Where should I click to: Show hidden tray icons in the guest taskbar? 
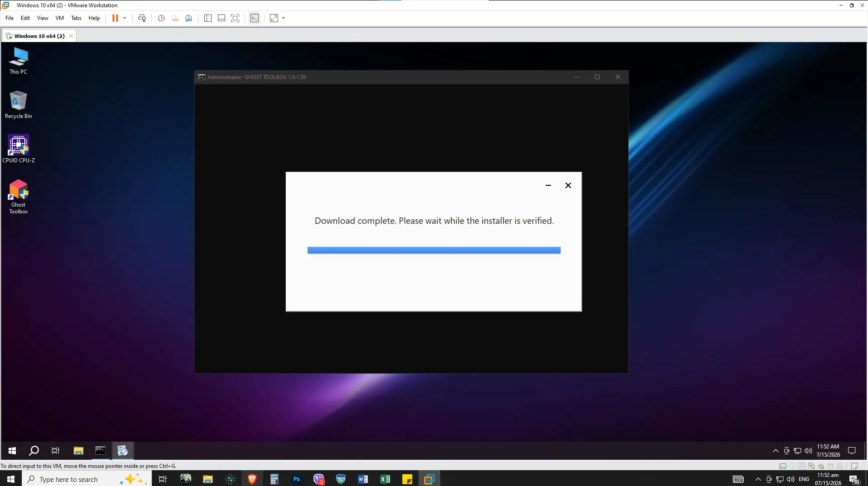click(x=776, y=451)
